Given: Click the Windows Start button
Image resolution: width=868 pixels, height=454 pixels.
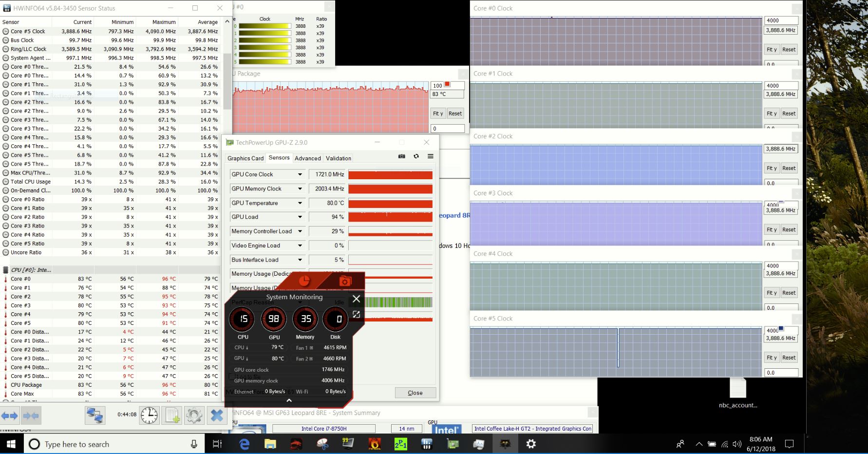Looking at the screenshot, I should (x=11, y=444).
